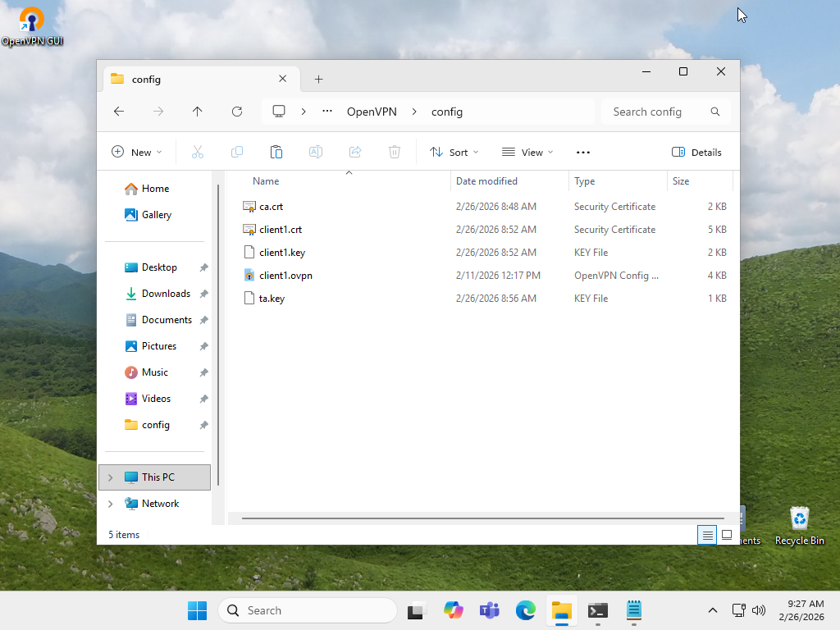Go back with the left arrow

pos(119,112)
